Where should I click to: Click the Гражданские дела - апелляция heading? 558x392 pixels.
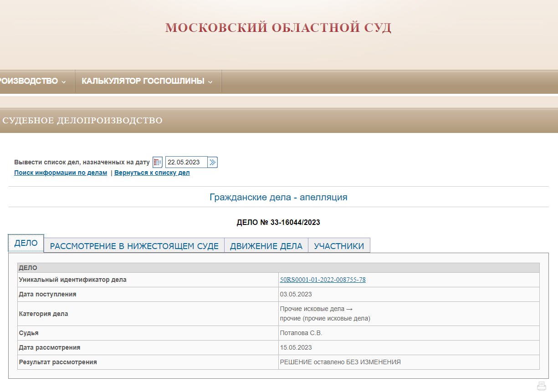(x=278, y=197)
